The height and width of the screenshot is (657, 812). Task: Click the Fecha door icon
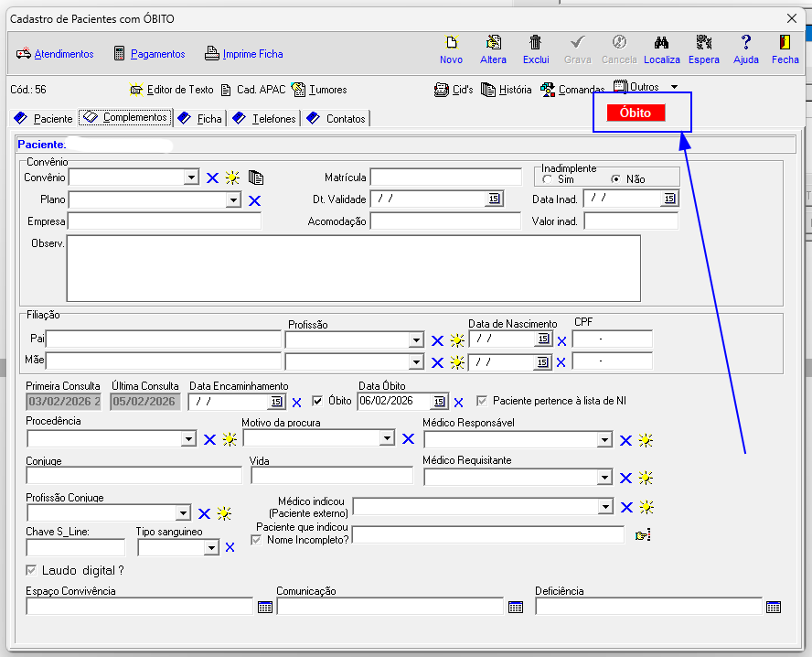785,43
